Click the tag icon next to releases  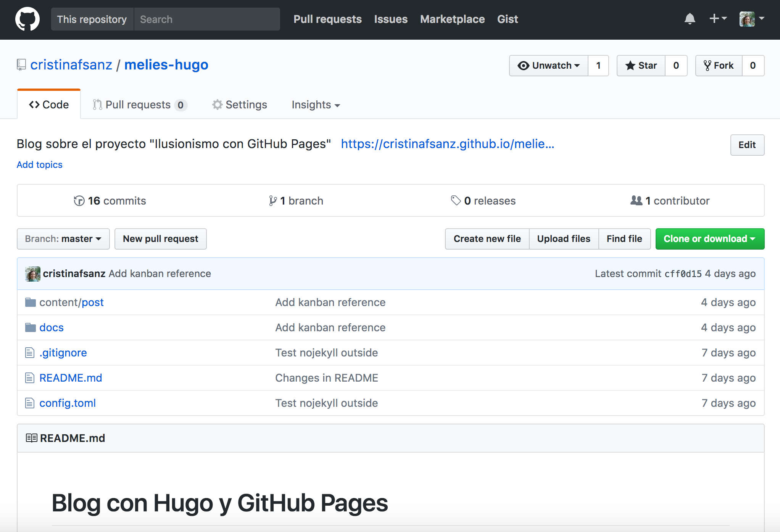point(456,200)
